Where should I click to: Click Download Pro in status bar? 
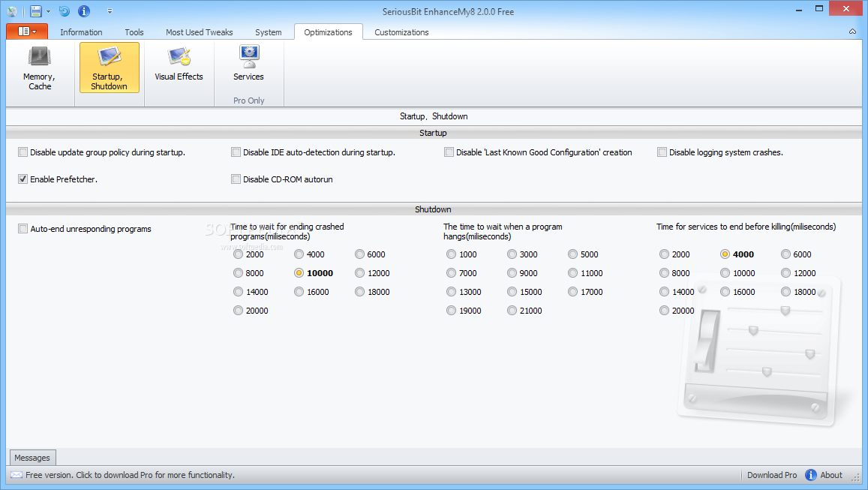pyautogui.click(x=772, y=475)
